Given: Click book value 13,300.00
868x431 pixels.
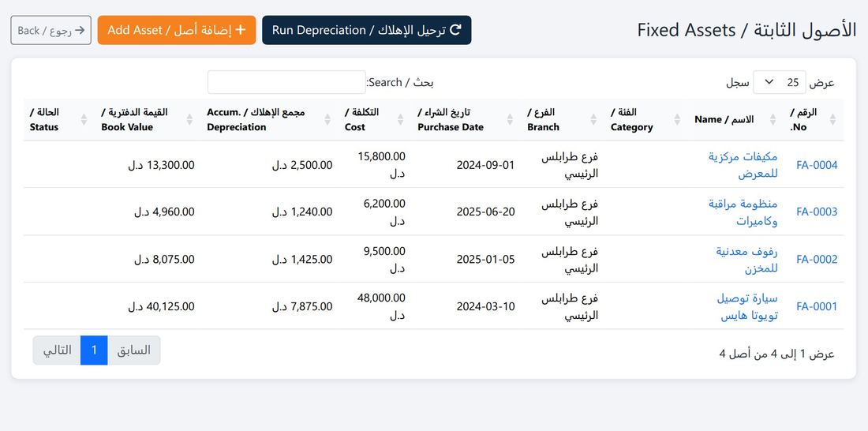Looking at the screenshot, I should tap(170, 165).
